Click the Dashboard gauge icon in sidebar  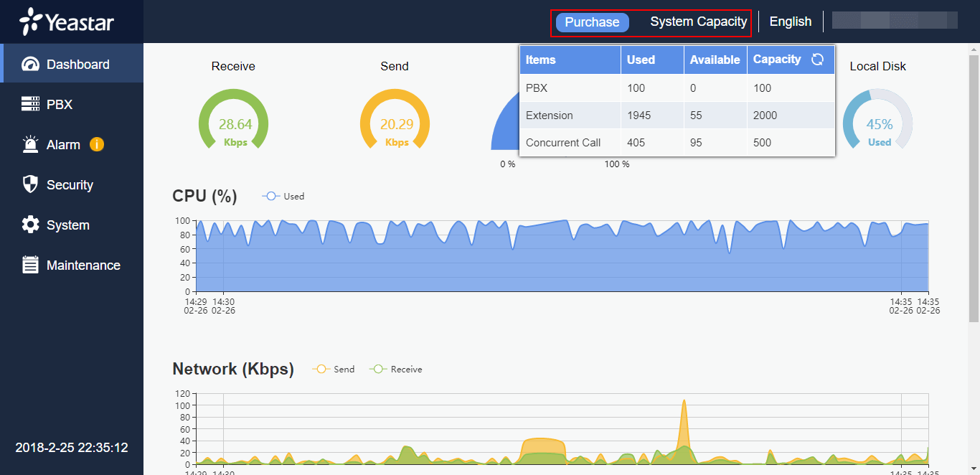30,65
